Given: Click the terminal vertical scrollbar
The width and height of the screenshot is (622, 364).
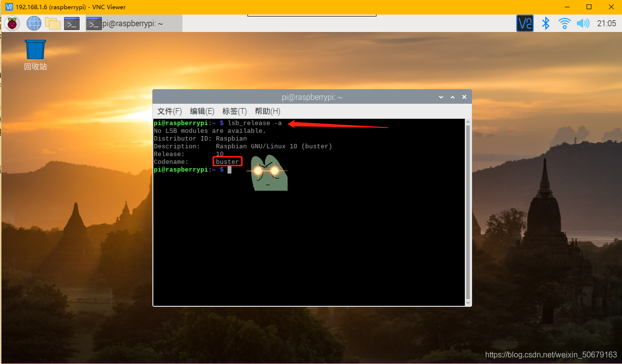Looking at the screenshot, I should [468, 212].
